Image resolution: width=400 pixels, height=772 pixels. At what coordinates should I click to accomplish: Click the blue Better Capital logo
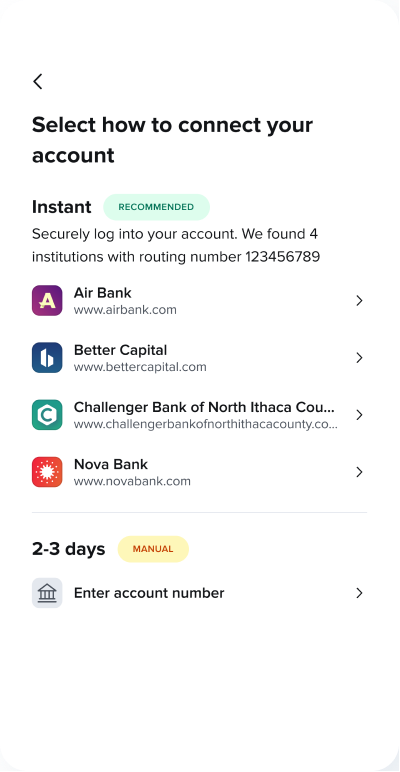pos(47,357)
